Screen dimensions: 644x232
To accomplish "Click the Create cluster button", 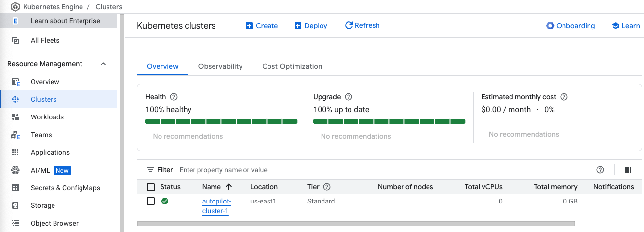I will coord(262,26).
